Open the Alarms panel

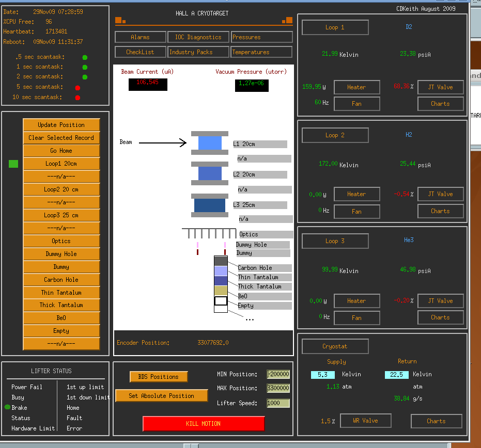tap(141, 37)
